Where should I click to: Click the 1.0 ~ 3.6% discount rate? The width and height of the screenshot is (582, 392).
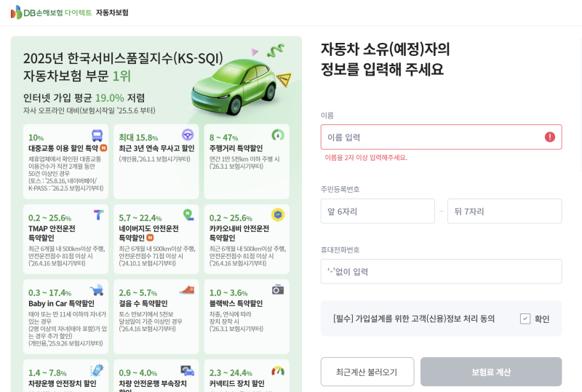228,293
